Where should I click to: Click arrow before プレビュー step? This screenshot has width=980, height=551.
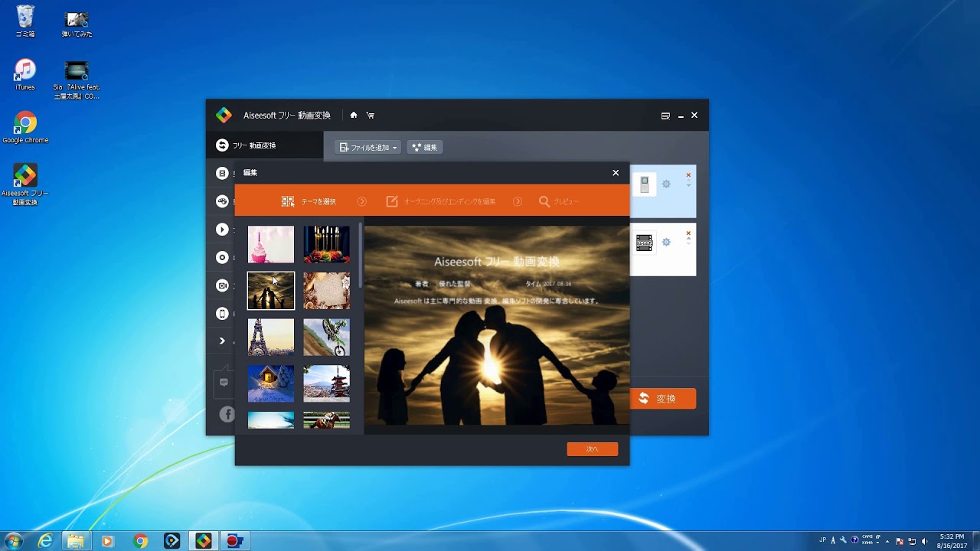(x=518, y=201)
